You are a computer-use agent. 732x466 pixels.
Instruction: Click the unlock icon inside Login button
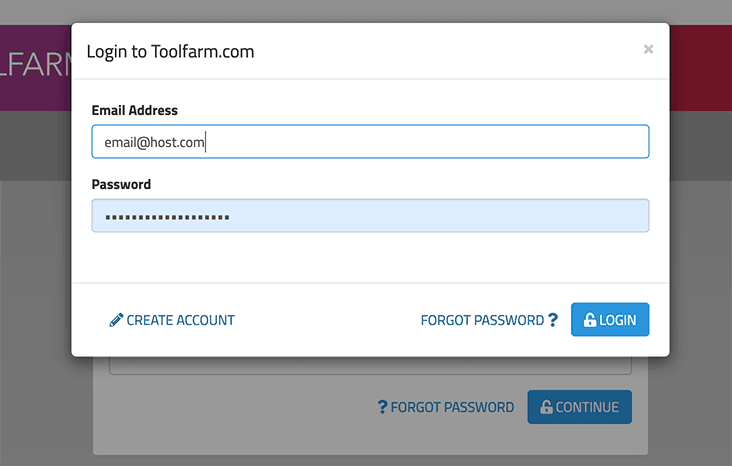[590, 320]
